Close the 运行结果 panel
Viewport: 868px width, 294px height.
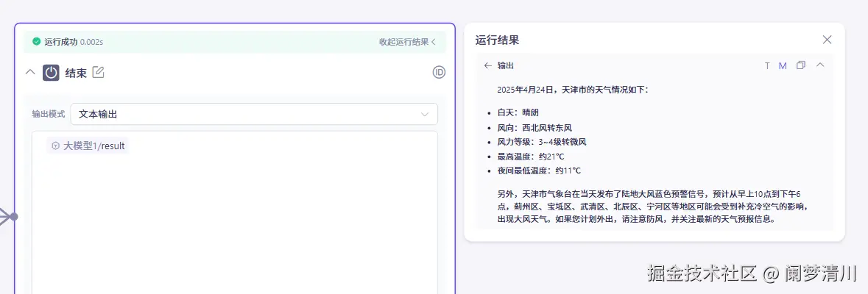(827, 40)
